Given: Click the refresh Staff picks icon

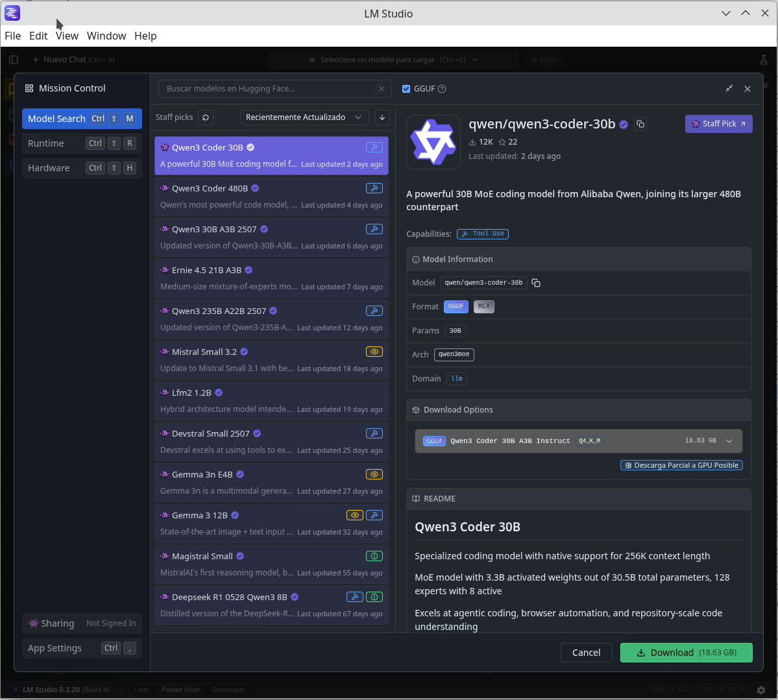Looking at the screenshot, I should [x=206, y=117].
